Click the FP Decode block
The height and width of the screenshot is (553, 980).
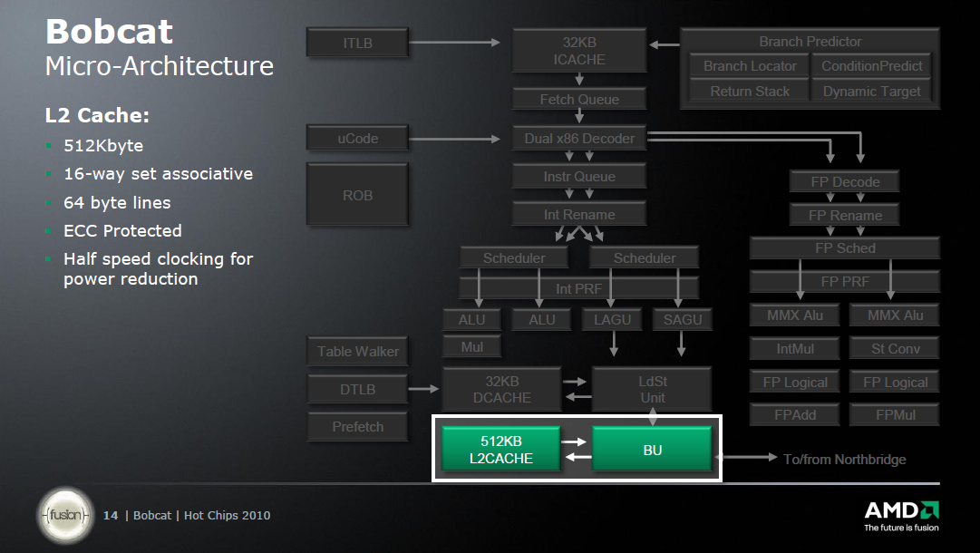click(843, 182)
